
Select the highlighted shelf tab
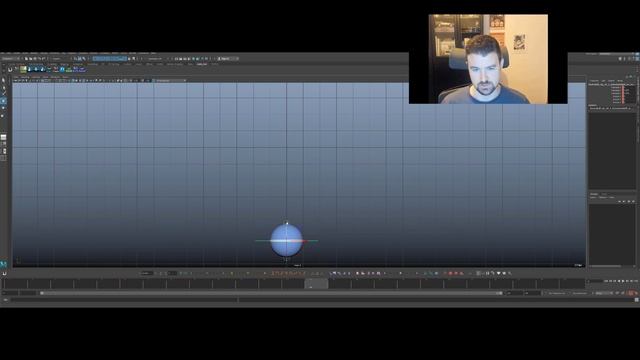(202, 64)
